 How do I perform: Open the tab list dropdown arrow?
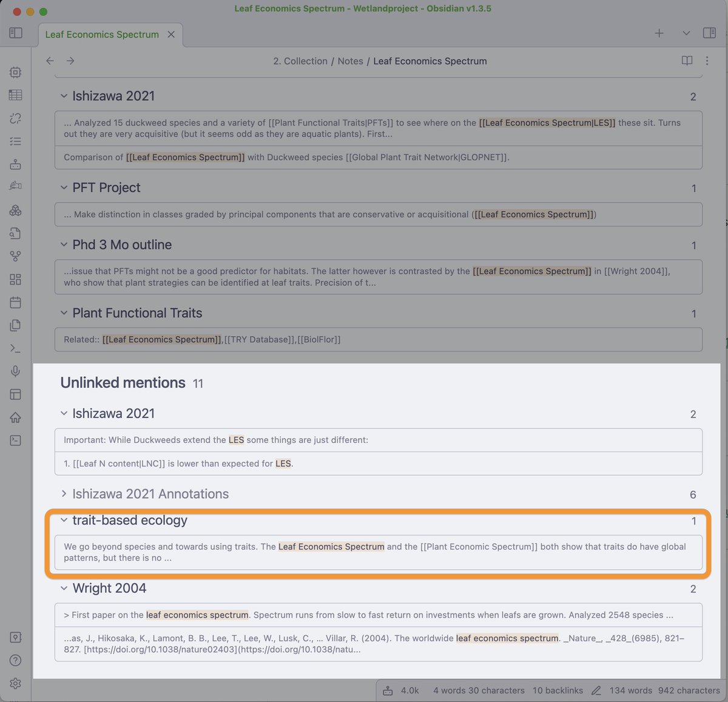point(686,33)
